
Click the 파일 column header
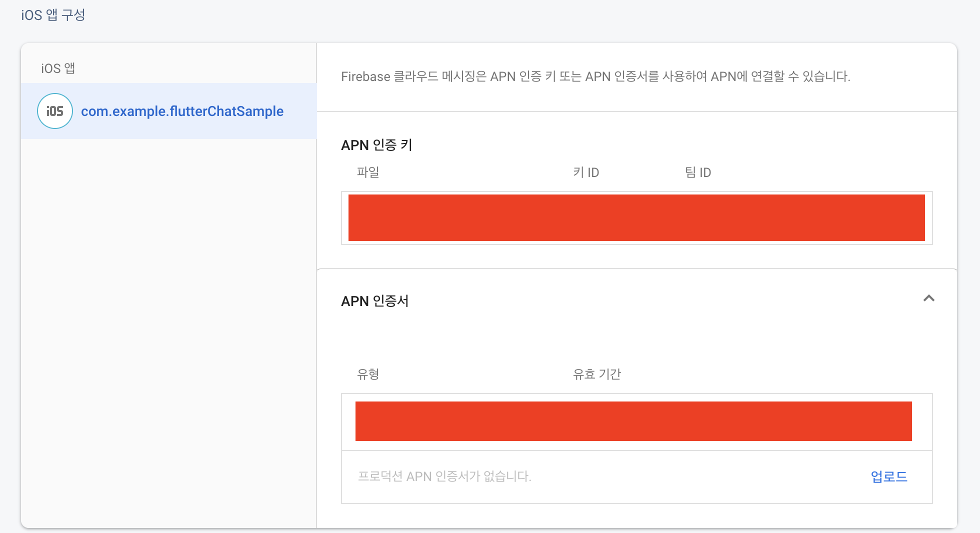tap(368, 172)
